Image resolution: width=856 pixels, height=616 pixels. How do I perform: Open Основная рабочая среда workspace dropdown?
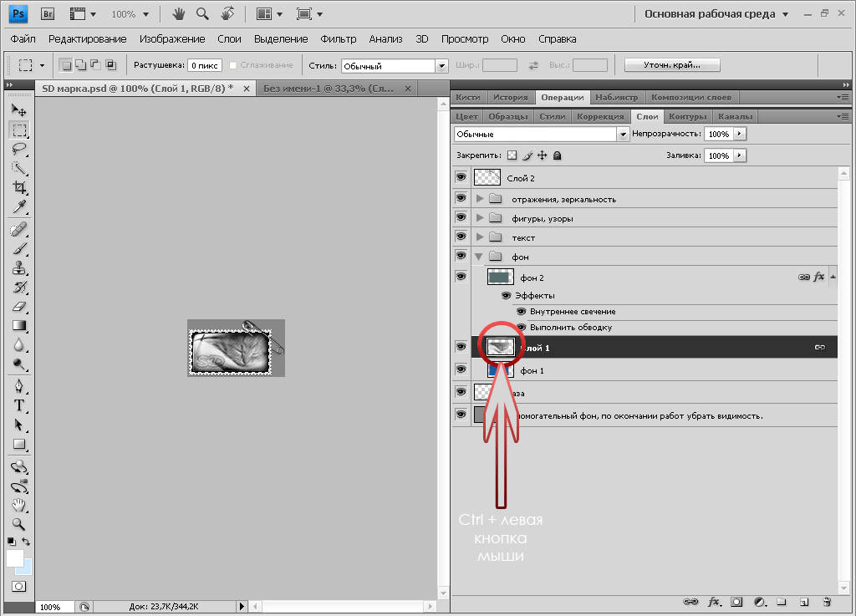coord(716,14)
